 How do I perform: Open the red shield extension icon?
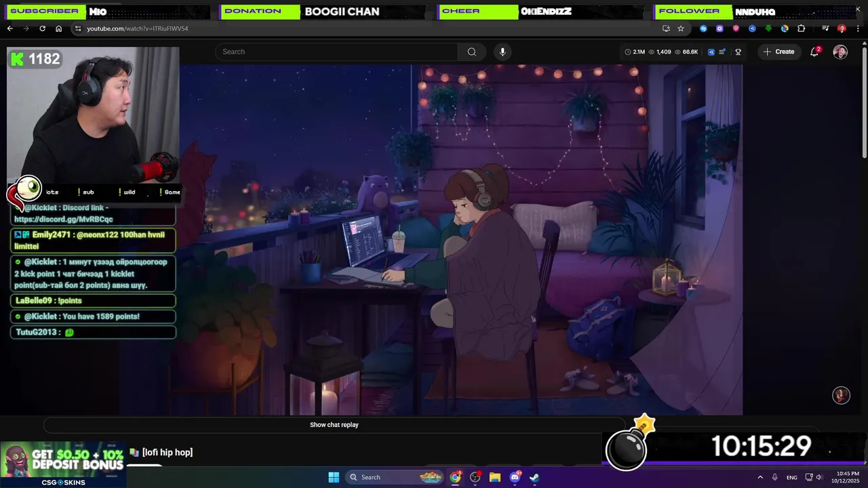pos(736,28)
